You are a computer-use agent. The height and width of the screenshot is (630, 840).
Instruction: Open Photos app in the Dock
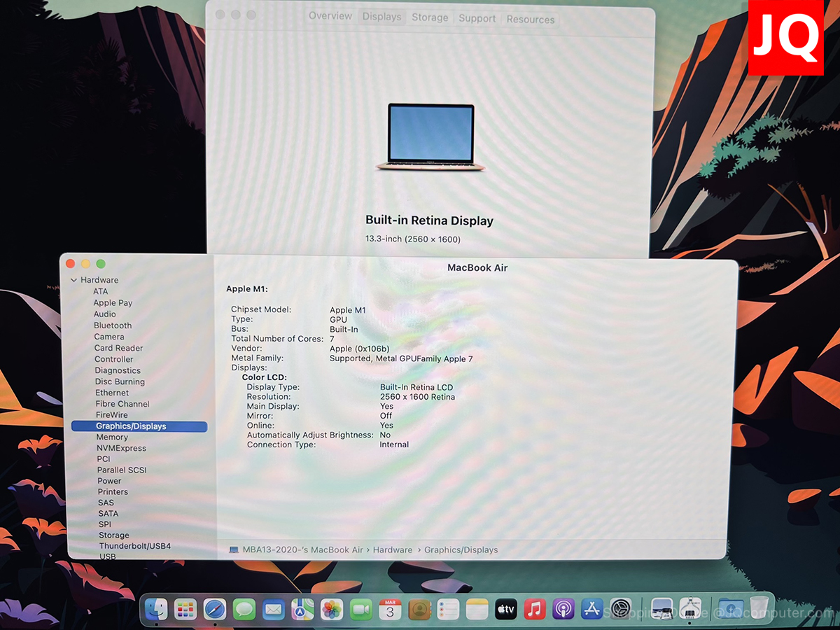(x=332, y=610)
